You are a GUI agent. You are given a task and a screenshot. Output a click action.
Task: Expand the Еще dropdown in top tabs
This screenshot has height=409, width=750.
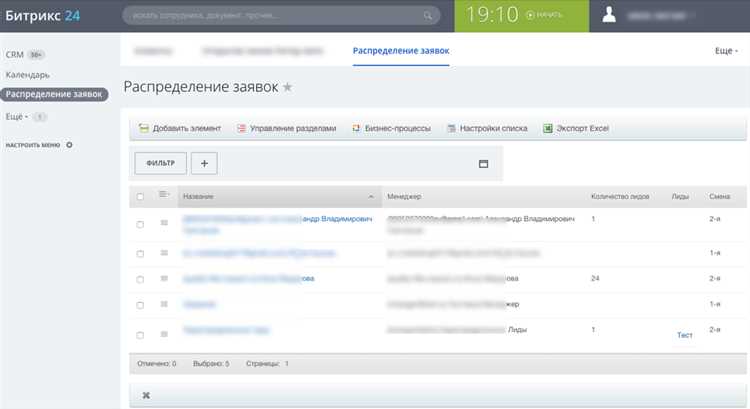point(726,51)
